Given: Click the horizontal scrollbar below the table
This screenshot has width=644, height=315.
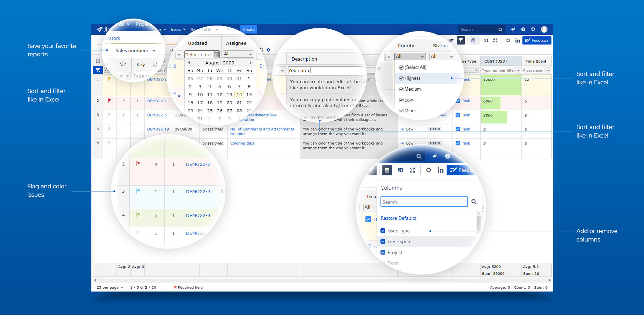Looking at the screenshot, I should [x=289, y=280].
